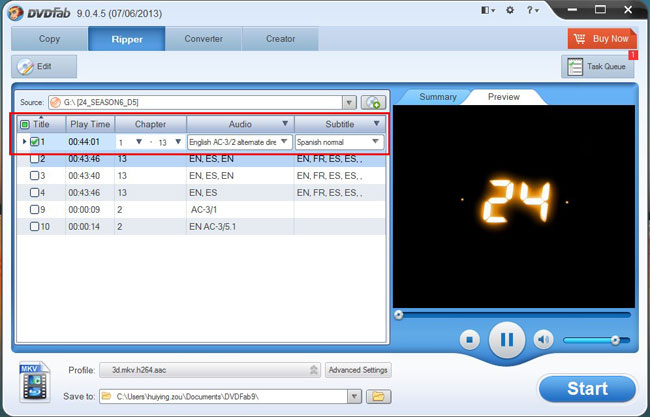
Task: Check title 9 checkbox
Action: coord(35,210)
